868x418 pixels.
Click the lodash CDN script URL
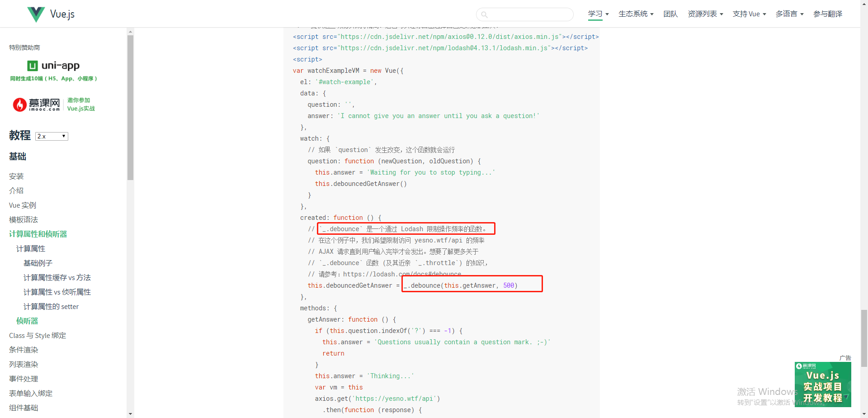444,48
